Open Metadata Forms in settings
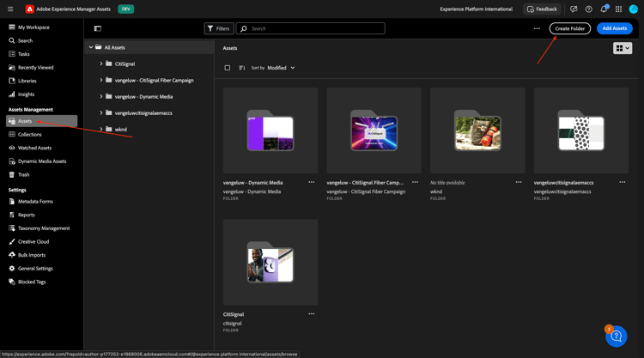644x358 pixels. tap(35, 202)
